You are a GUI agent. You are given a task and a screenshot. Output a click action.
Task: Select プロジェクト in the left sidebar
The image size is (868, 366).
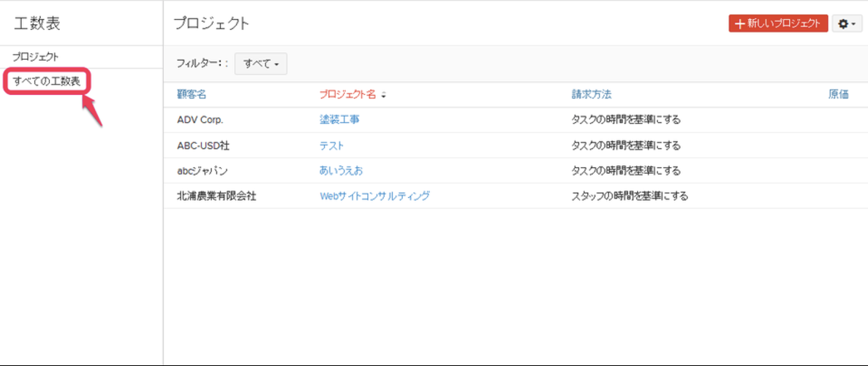click(x=36, y=57)
